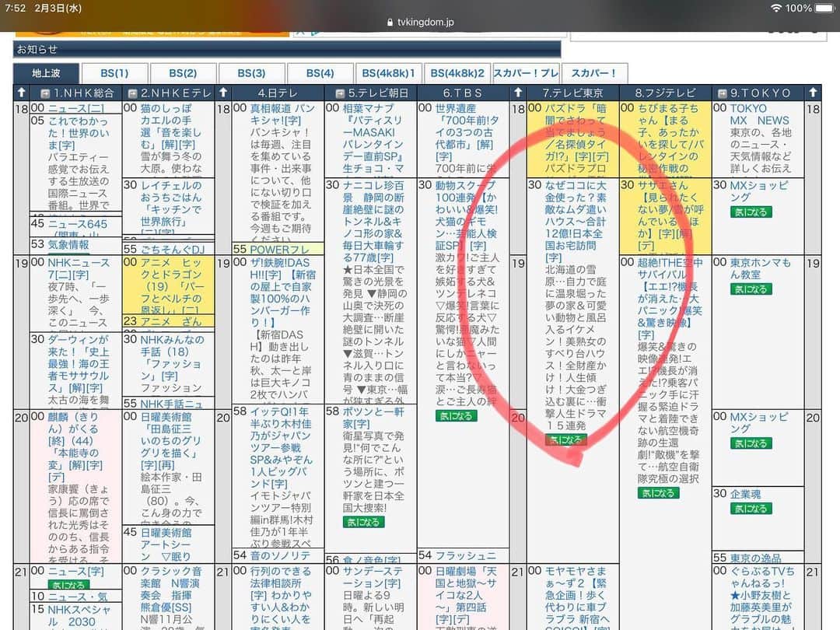This screenshot has height=630, width=840.
Task: Click the 7.テレビ東京 channel header
Action: tap(572, 93)
